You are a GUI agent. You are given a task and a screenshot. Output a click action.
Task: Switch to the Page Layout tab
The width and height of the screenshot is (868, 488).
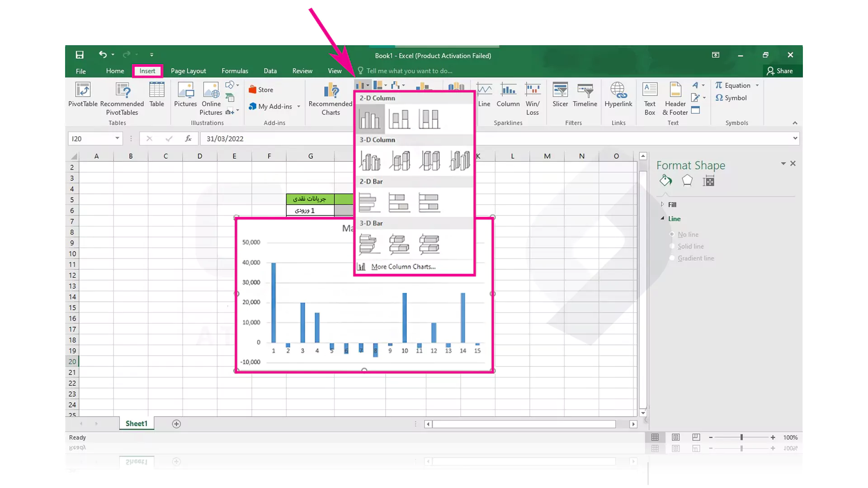pyautogui.click(x=188, y=70)
